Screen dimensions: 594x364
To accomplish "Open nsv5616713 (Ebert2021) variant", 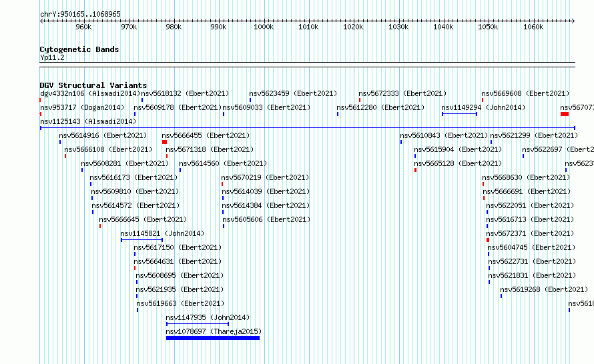I will pyautogui.click(x=530, y=219).
